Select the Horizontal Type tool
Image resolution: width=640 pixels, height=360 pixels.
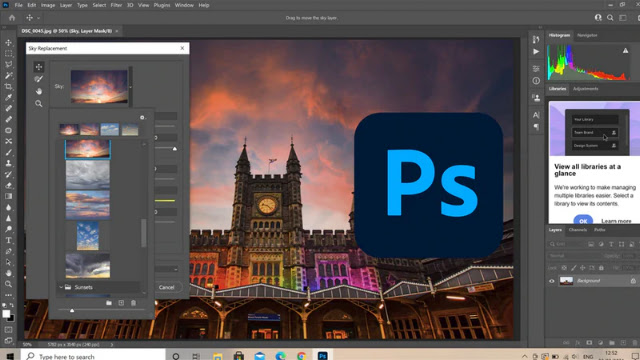pos(8,240)
